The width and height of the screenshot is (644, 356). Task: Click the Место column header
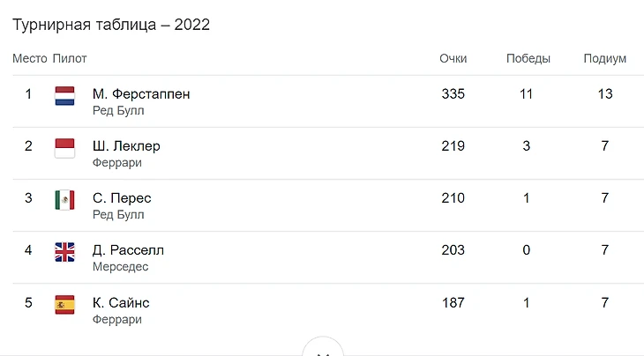[30, 59]
